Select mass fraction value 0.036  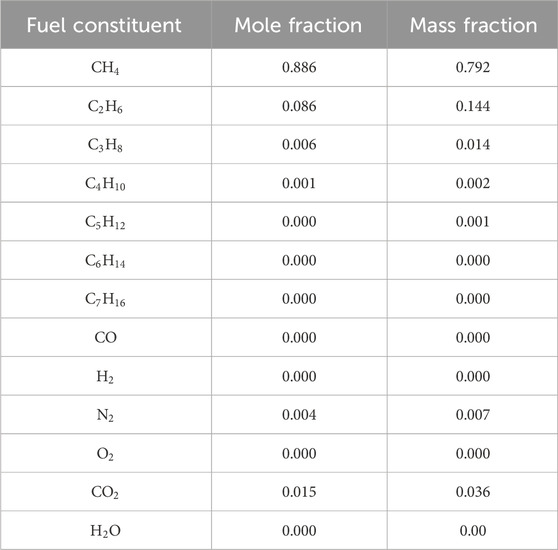[473, 492]
